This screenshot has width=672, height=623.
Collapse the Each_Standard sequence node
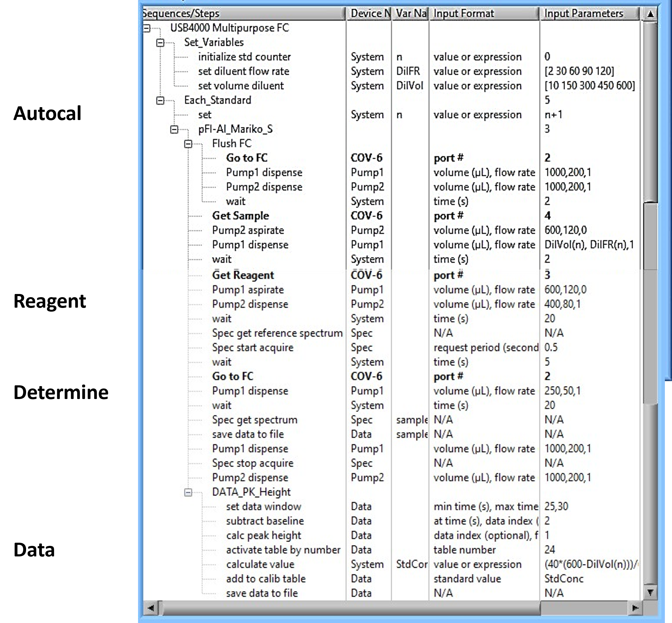161,101
